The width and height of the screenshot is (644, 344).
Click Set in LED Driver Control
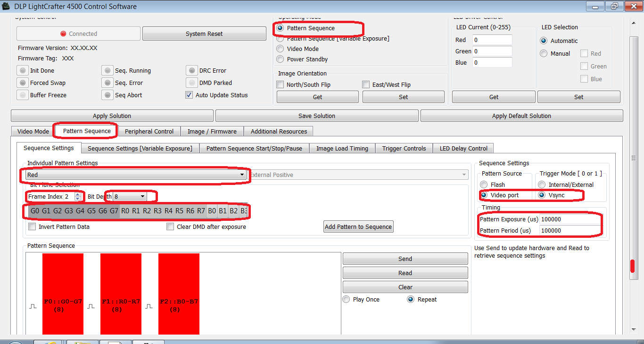coord(579,97)
